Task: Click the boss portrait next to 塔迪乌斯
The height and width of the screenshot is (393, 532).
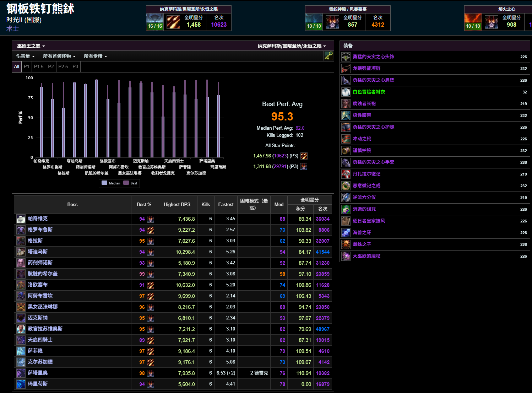Action: pos(21,252)
